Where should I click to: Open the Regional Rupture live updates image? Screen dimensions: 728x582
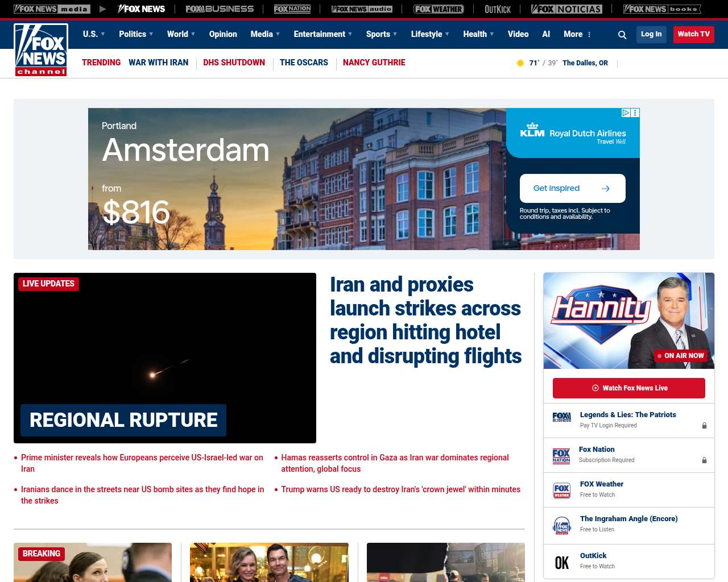pos(165,358)
